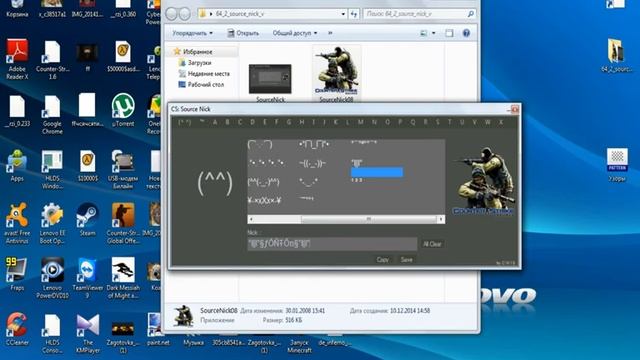
Task: Click the Explorer help question mark icon
Action: [466, 33]
